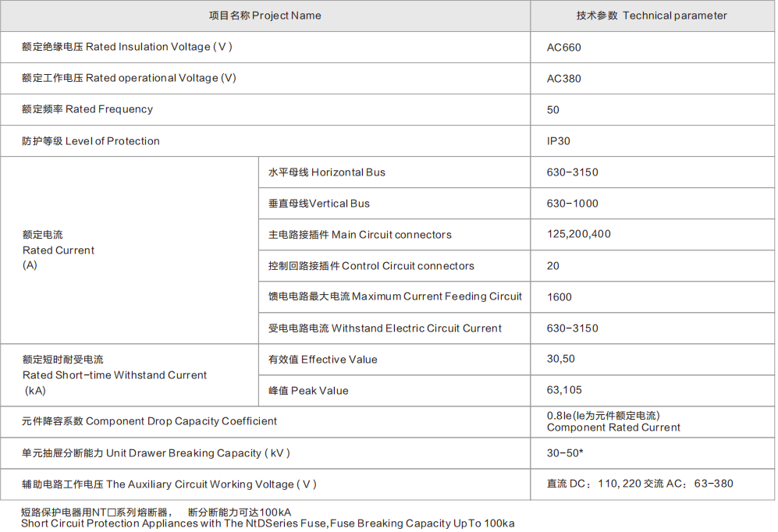
Task: Select the Rated operational Voltage label
Action: (129, 78)
